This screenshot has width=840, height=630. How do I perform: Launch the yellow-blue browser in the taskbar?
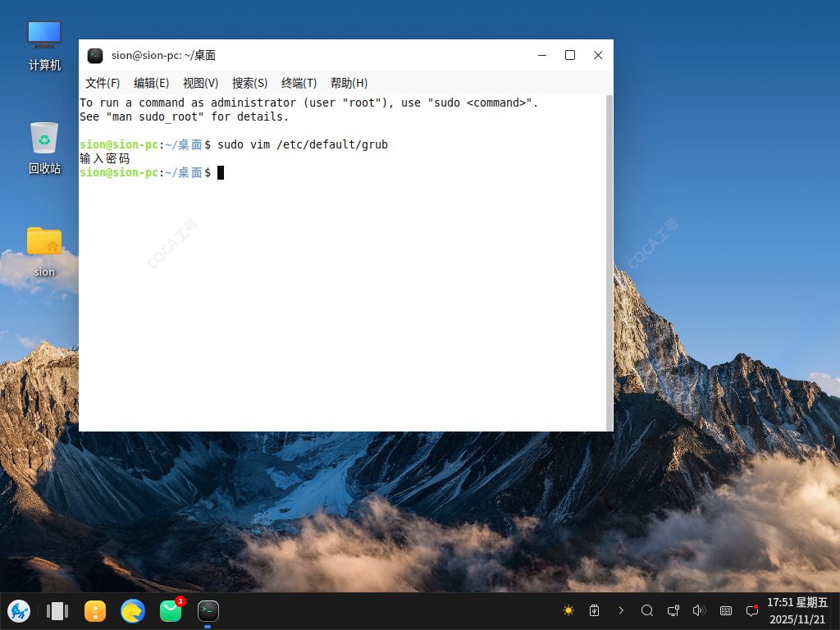(x=133, y=610)
